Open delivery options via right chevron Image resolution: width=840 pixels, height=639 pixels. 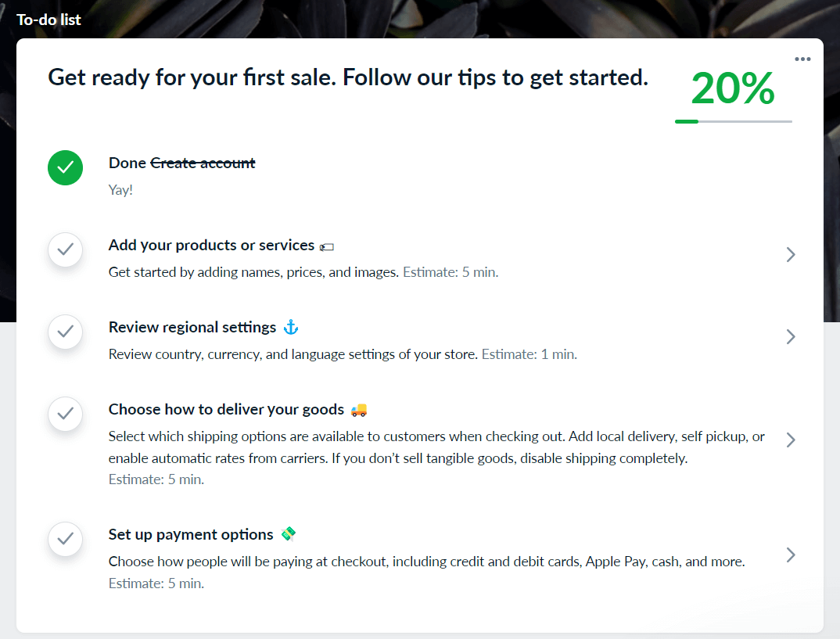click(x=791, y=440)
